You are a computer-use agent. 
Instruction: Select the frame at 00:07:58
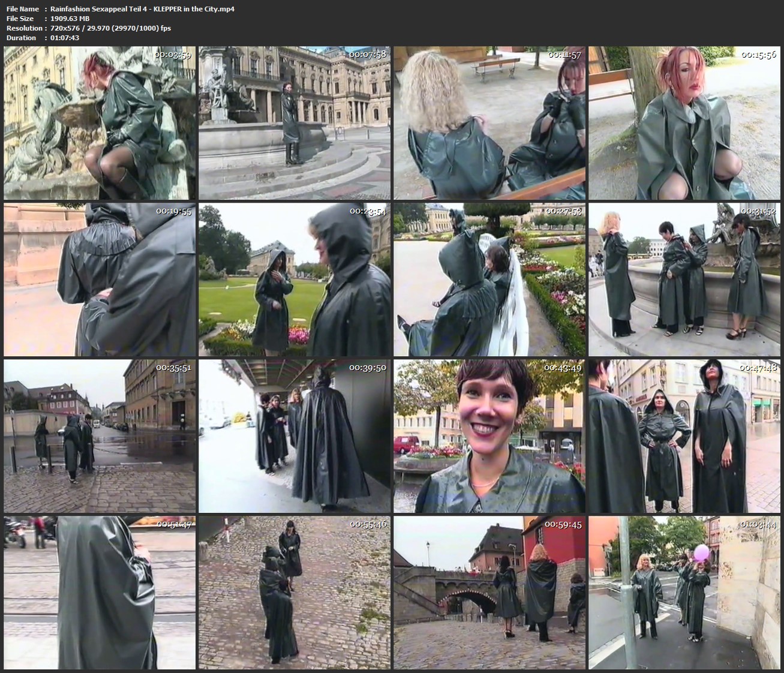point(295,123)
